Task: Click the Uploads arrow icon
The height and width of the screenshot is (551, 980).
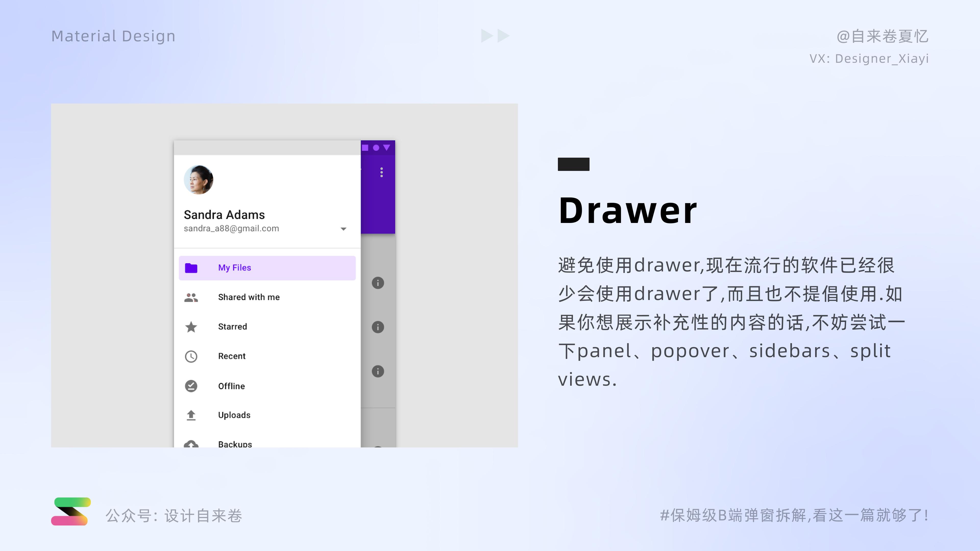Action: tap(191, 415)
